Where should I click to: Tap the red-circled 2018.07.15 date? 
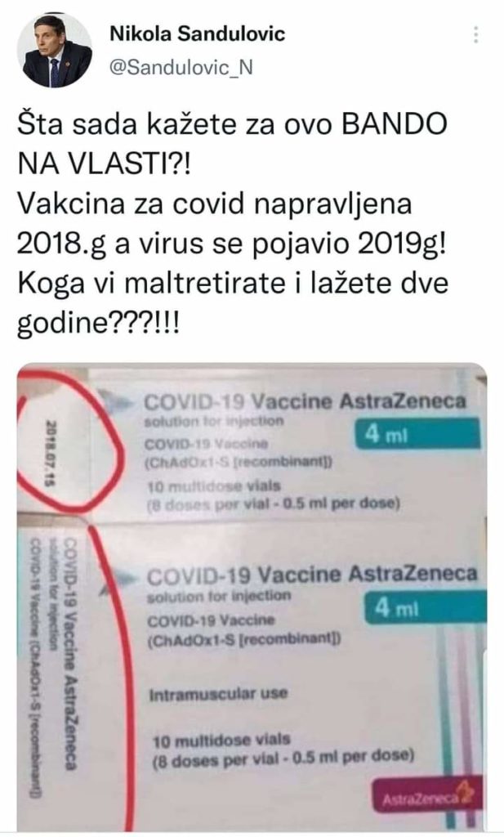point(51,453)
